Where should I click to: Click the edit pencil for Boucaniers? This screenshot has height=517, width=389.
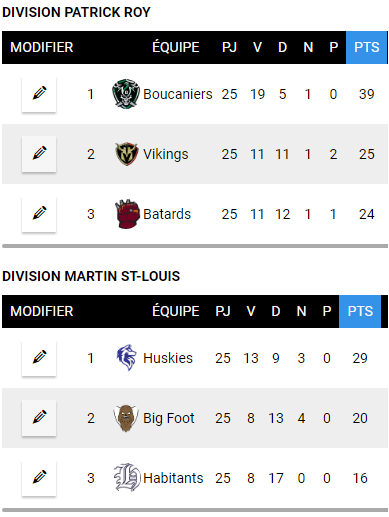point(39,94)
